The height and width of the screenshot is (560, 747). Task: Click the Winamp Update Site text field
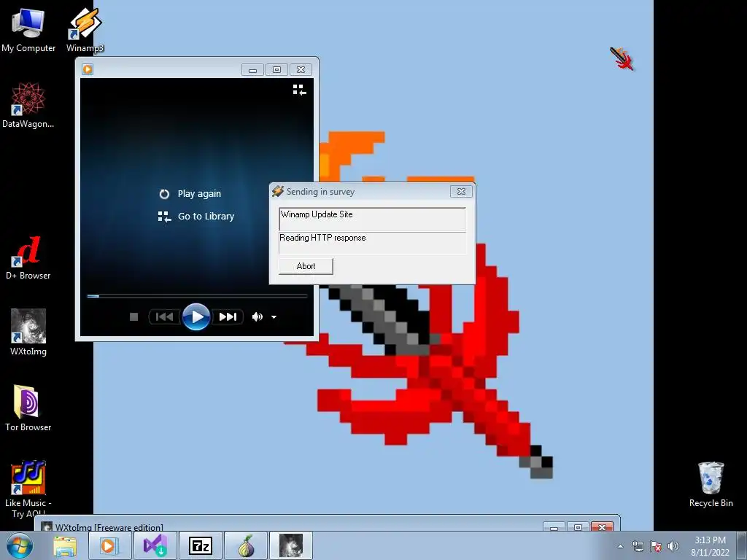coord(372,219)
